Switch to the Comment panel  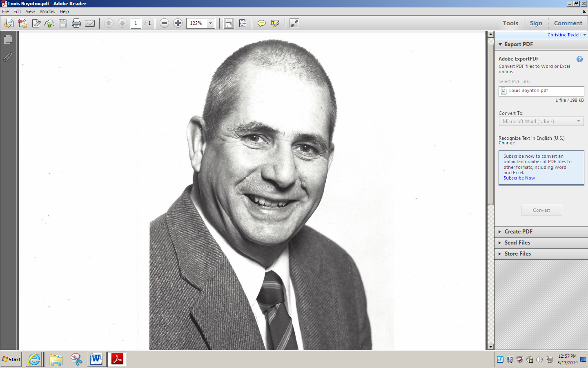[568, 23]
